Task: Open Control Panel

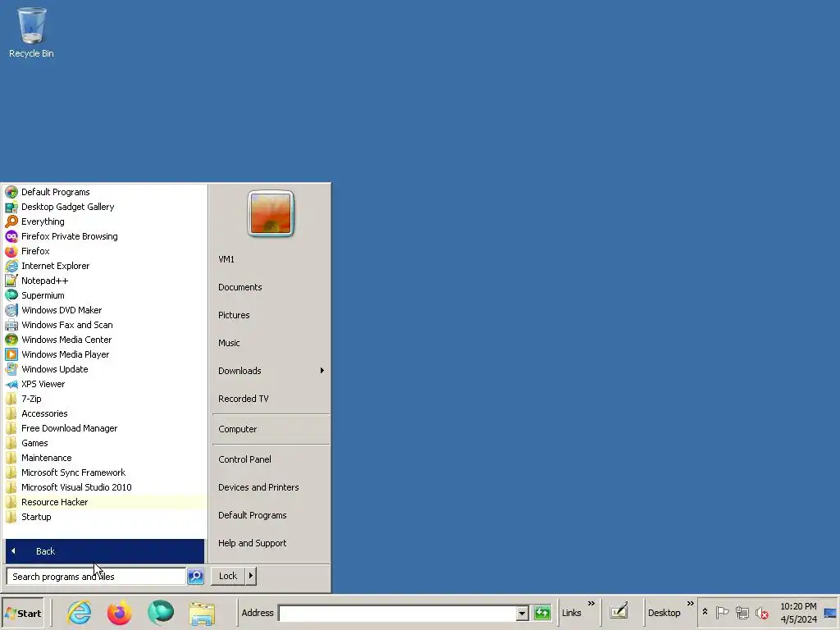Action: (271, 459)
